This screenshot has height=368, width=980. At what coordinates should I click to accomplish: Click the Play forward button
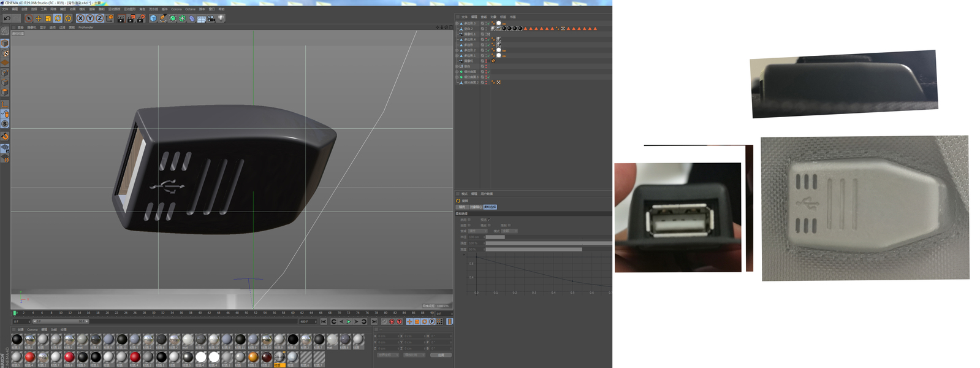(x=349, y=321)
